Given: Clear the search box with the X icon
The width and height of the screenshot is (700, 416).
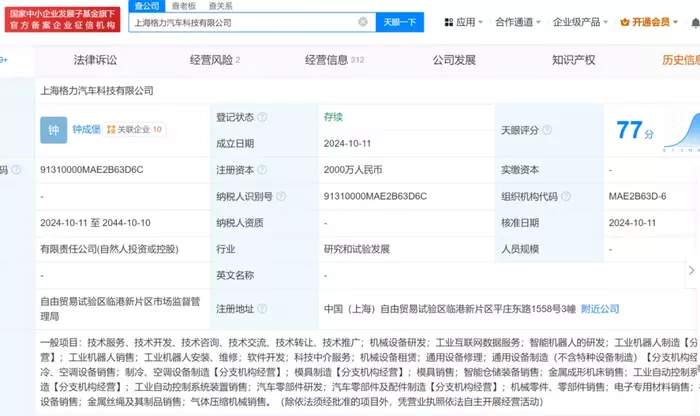Looking at the screenshot, I should [x=362, y=22].
